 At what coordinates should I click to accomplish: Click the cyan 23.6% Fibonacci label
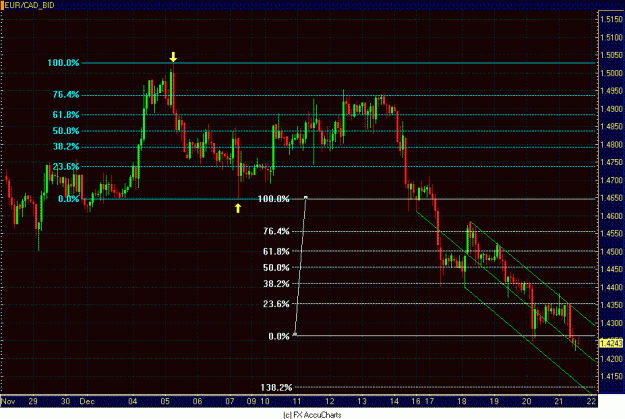[x=66, y=167]
